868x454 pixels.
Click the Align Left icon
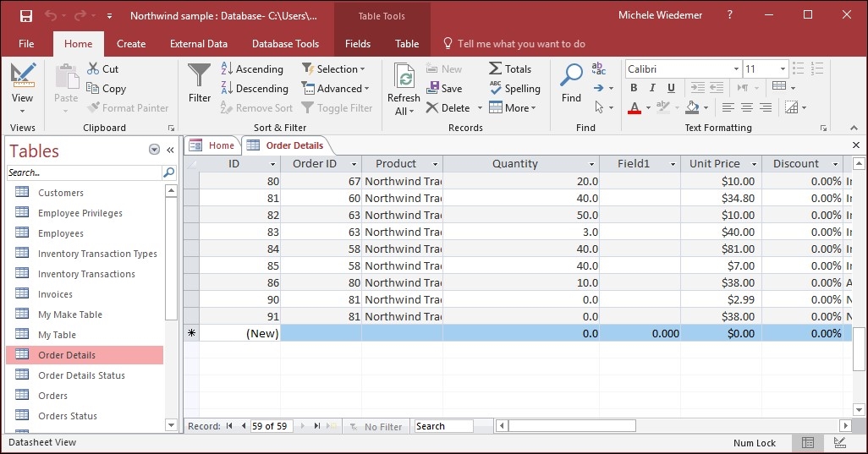coord(728,107)
